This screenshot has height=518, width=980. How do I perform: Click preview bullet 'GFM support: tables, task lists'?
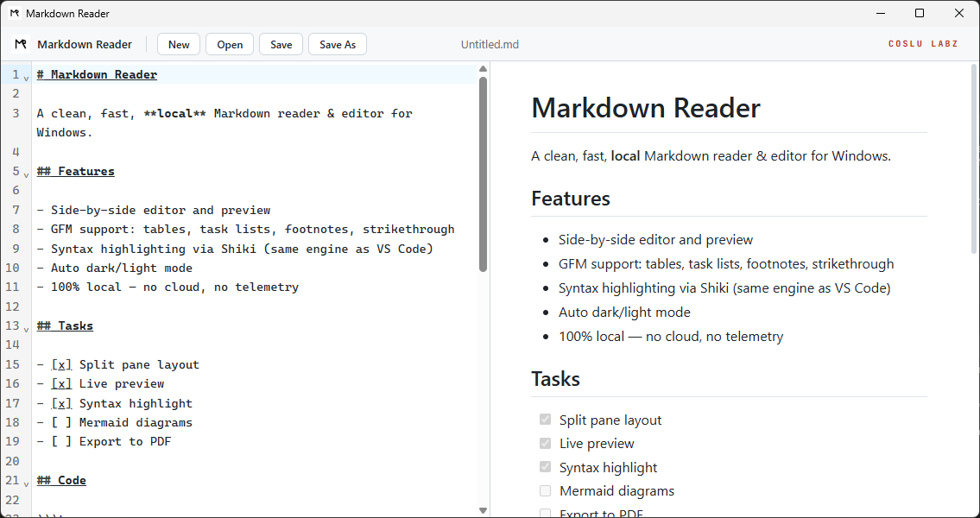pos(726,263)
